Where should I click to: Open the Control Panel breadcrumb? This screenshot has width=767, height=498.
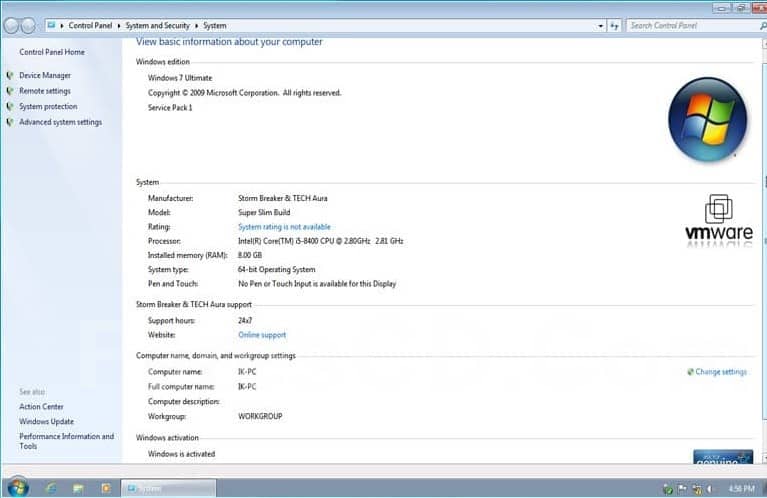(90, 25)
